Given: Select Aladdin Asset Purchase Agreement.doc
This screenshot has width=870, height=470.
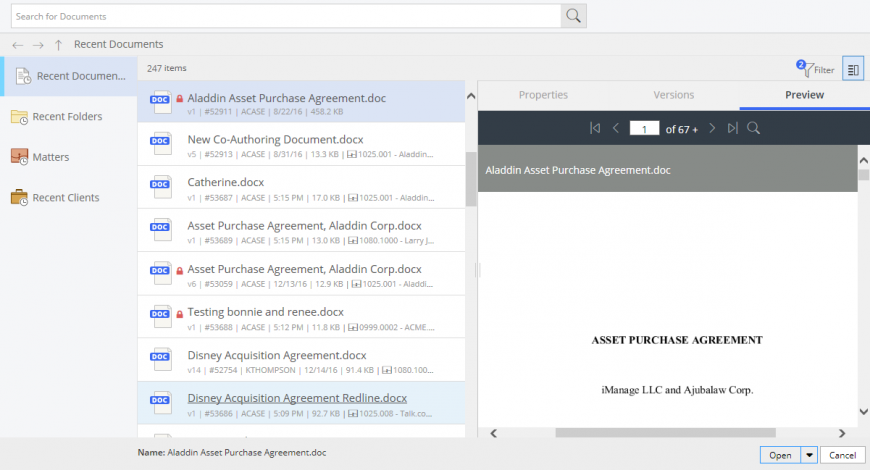Looking at the screenshot, I should (301, 102).
